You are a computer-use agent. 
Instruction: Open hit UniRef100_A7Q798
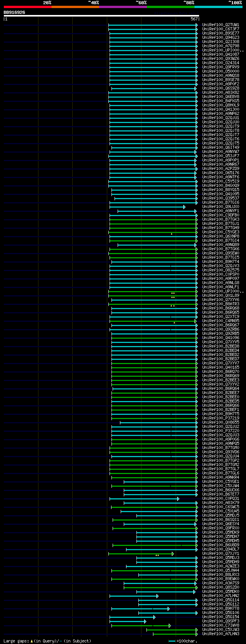point(221,46)
